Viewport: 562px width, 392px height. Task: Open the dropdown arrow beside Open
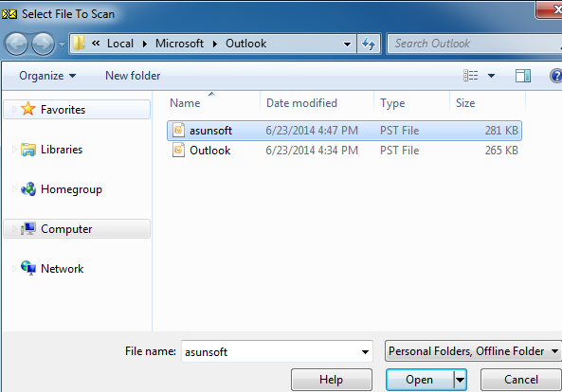pos(461,380)
